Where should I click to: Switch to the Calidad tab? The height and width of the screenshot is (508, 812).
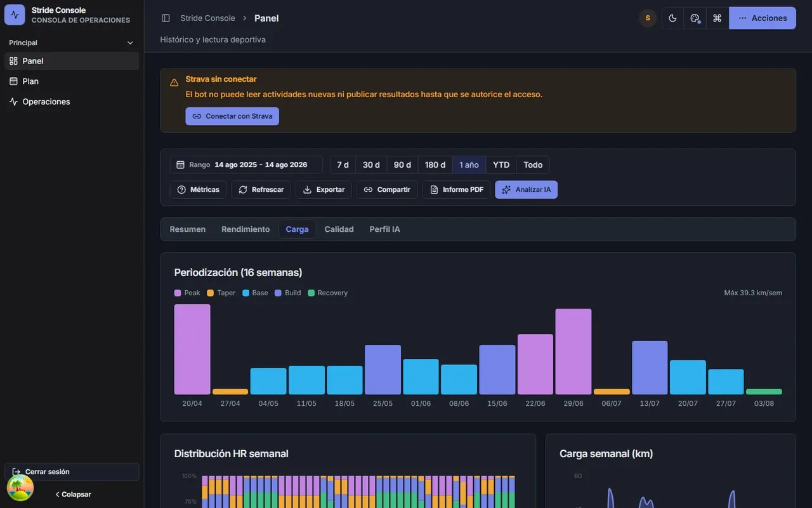pyautogui.click(x=339, y=229)
